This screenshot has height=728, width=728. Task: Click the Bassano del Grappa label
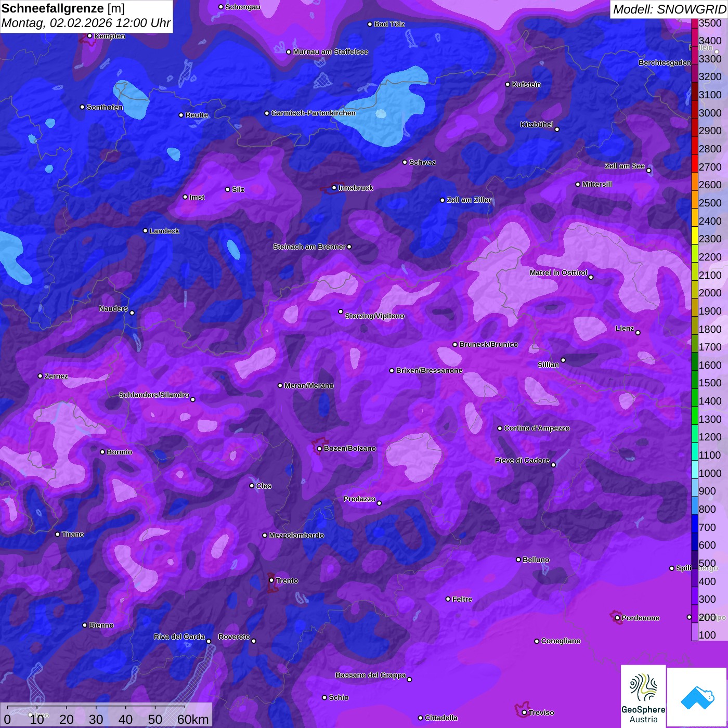tap(370, 675)
